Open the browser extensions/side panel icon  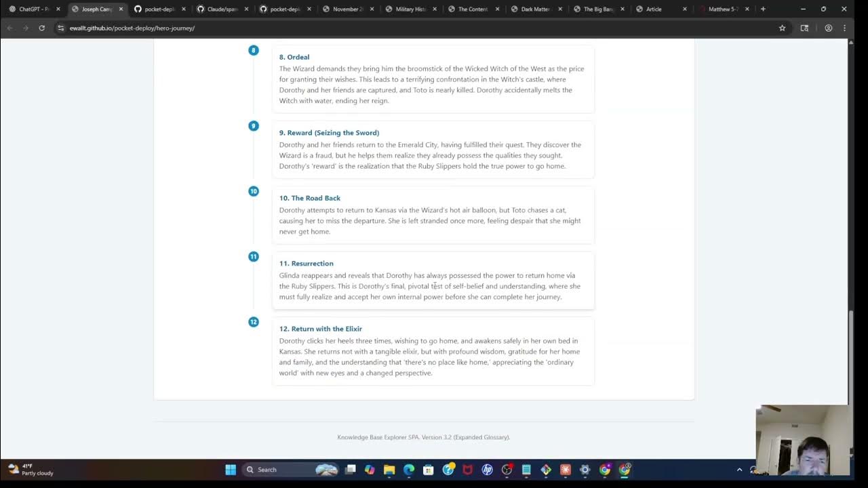[804, 28]
